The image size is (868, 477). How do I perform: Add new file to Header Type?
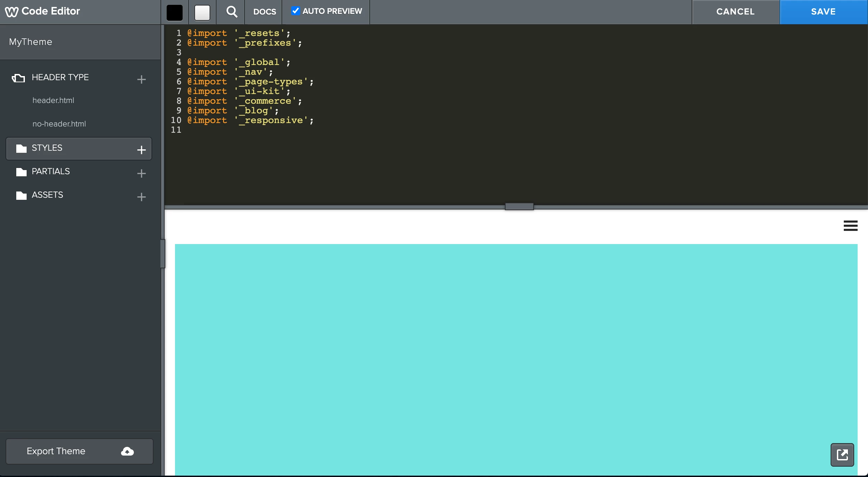[x=141, y=79]
